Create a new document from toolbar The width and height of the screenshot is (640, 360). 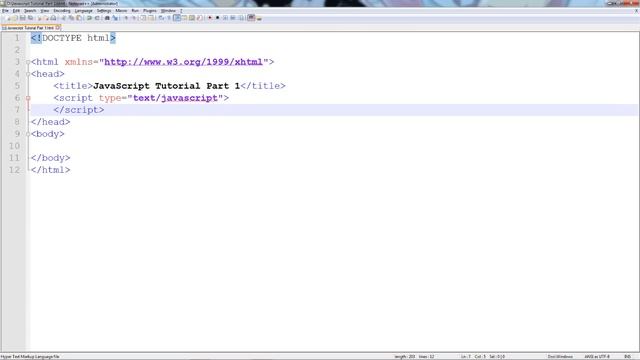point(8,18)
